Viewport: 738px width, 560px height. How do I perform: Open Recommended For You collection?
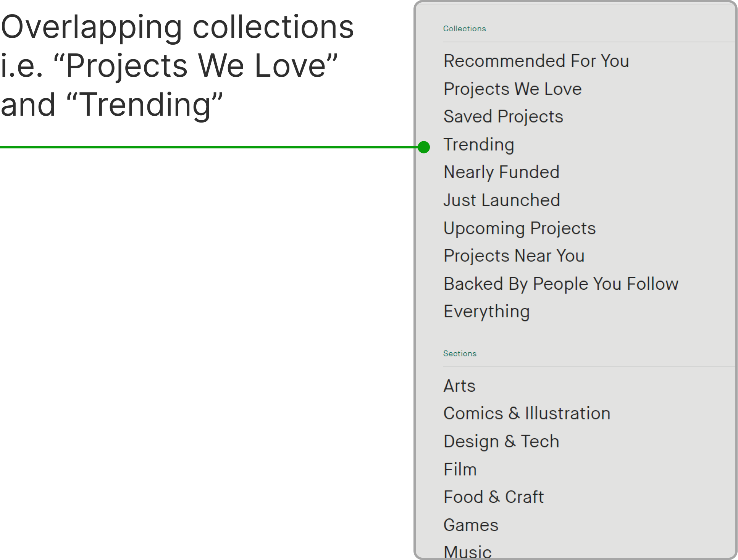(x=536, y=61)
